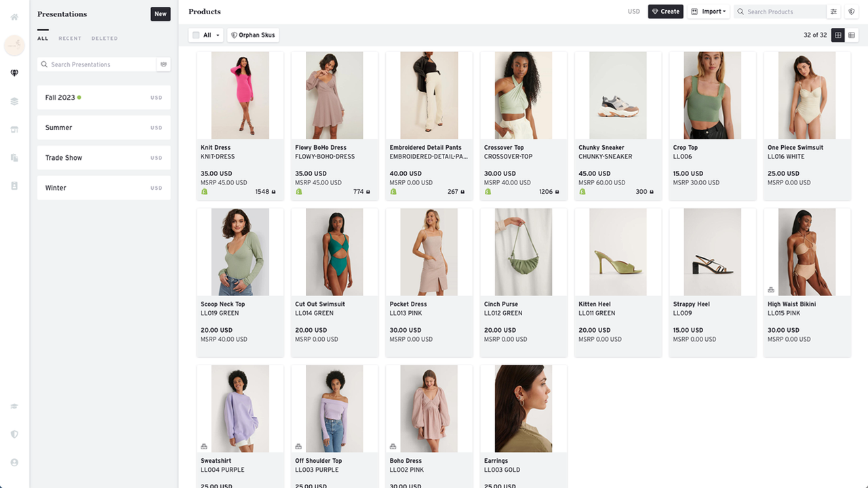The image size is (868, 488).
Task: Open the Trade Show presentation
Action: pos(104,158)
